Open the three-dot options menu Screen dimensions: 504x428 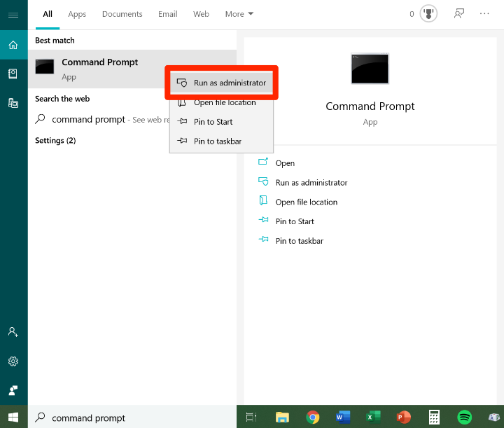[x=484, y=13]
